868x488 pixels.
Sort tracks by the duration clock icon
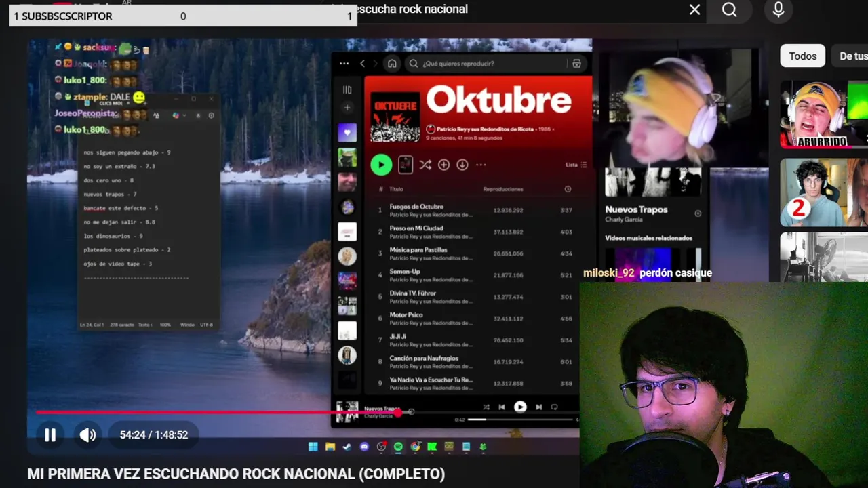pos(568,189)
